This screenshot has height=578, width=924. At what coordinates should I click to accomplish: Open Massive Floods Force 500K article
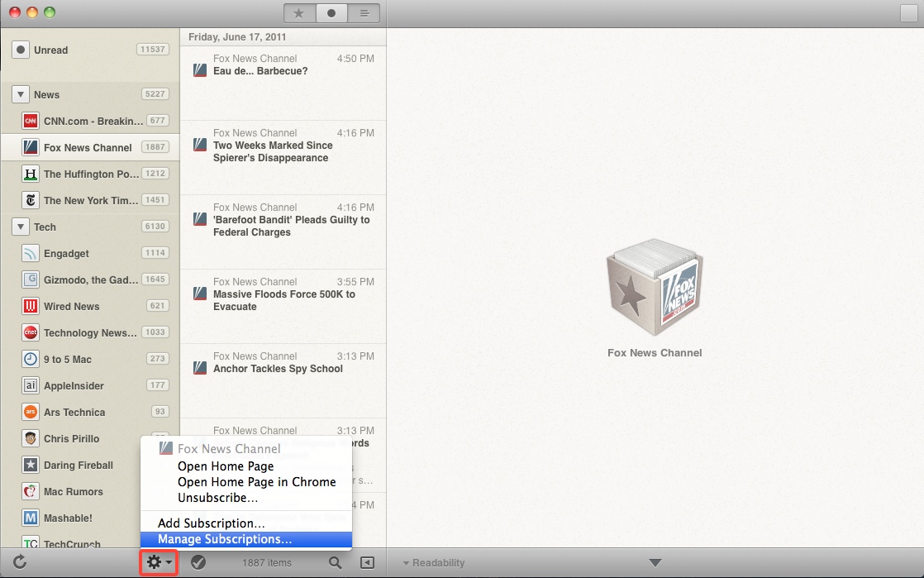click(283, 306)
